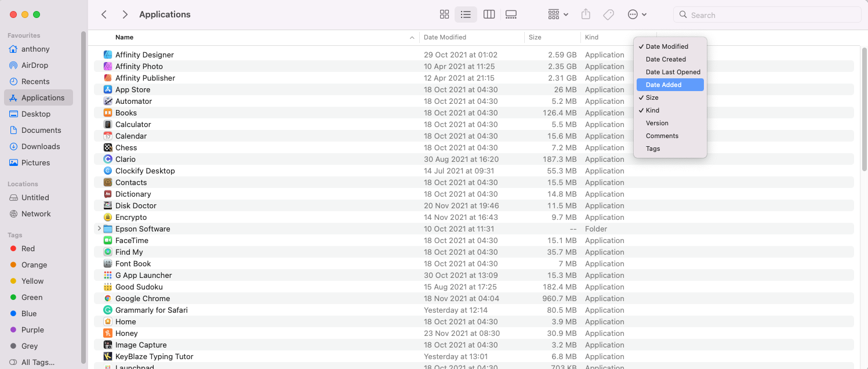Open Recents in the sidebar
Screen dimensions: 868x369
38,81
